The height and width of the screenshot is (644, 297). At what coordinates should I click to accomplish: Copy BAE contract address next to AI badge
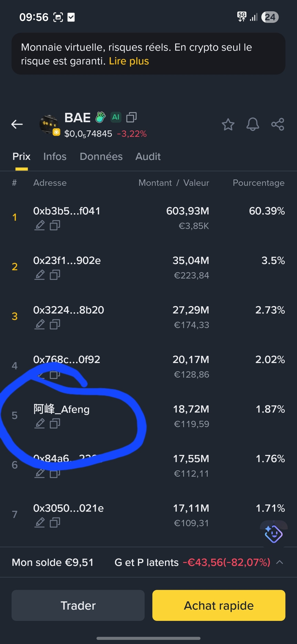[131, 117]
